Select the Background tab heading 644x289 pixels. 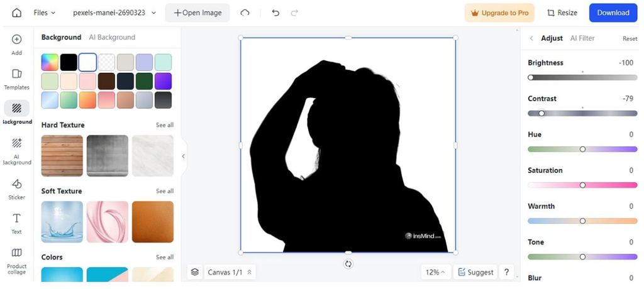click(61, 37)
